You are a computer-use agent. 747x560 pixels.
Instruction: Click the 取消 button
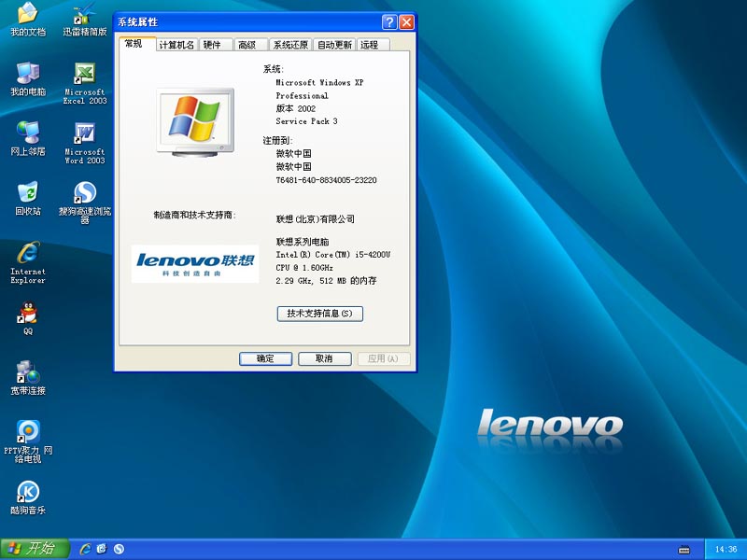(x=324, y=358)
